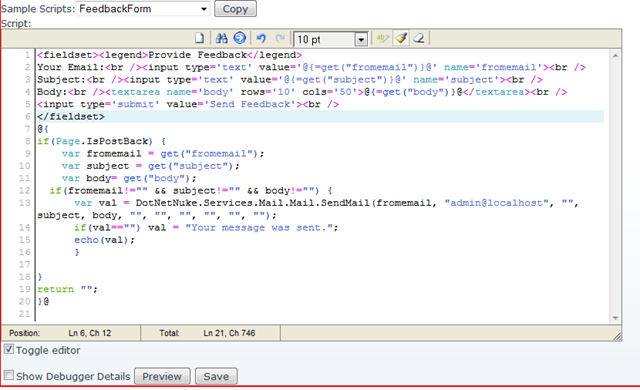Image resolution: width=640 pixels, height=390 pixels.
Task: Click the resize grip at editor corner
Action: click(617, 336)
